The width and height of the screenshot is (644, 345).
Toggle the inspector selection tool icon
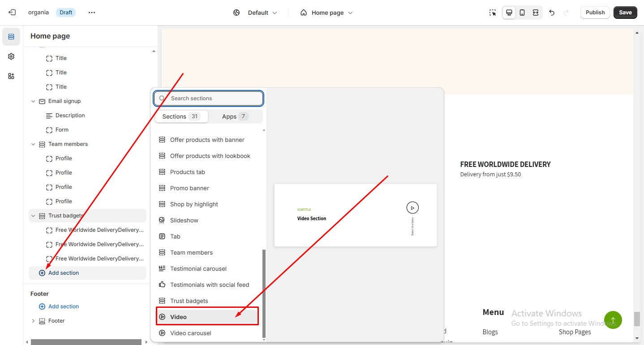[x=493, y=13]
